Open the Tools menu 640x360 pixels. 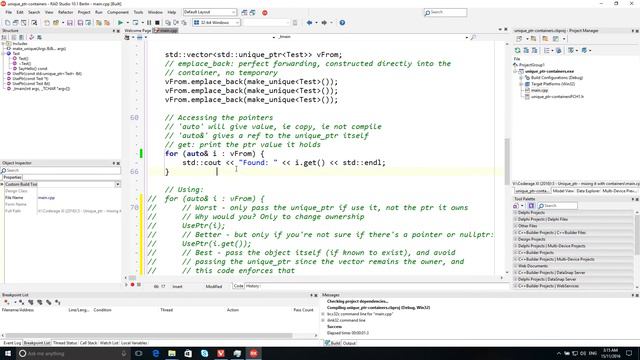coord(138,12)
